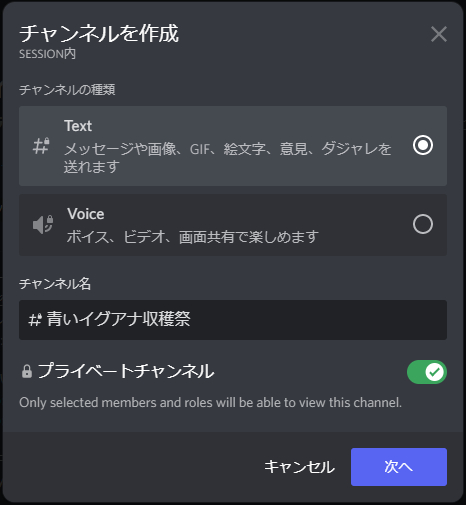Click the チャンネルを作成 dialog title

[99, 34]
